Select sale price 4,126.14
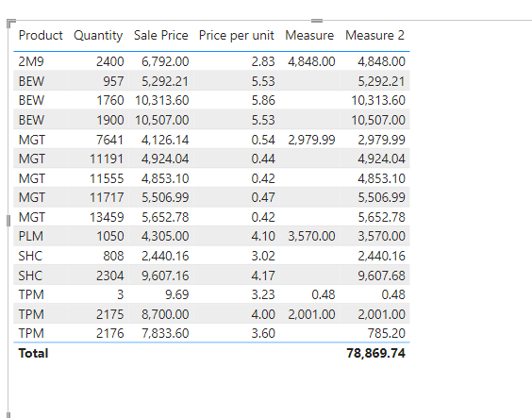The image size is (532, 418). 165,140
